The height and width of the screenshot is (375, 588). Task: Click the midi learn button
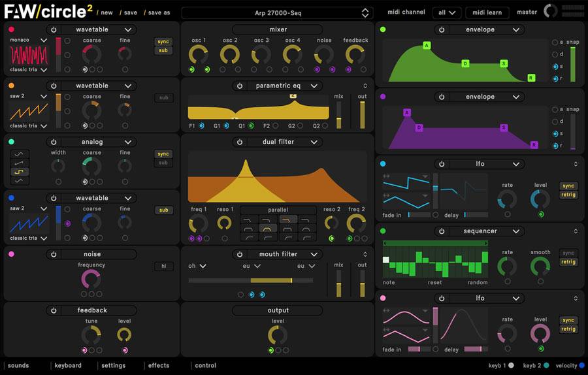click(x=487, y=12)
